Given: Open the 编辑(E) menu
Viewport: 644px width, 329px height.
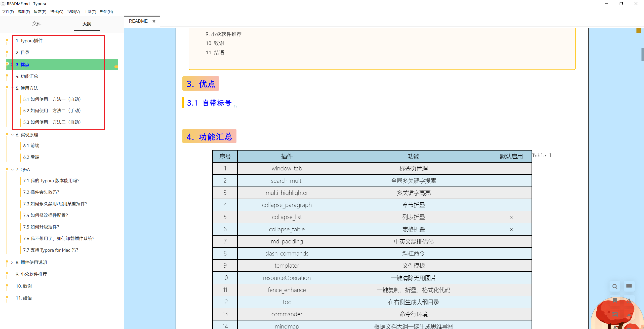Looking at the screenshot, I should [x=24, y=12].
